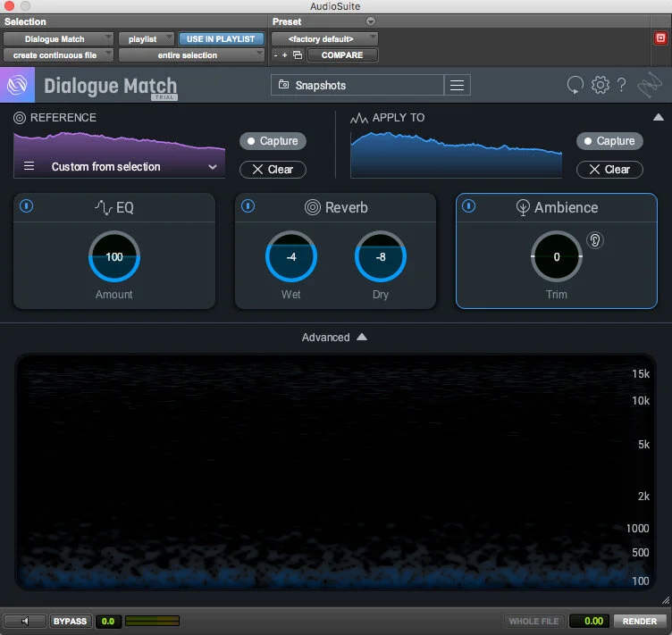This screenshot has width=672, height=635.
Task: Click the Apply To blue spectrum display
Action: (x=456, y=155)
